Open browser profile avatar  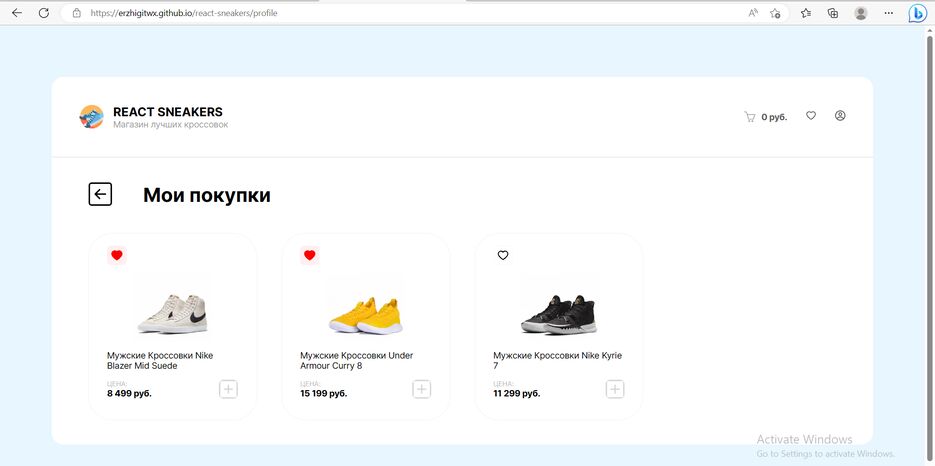(860, 13)
